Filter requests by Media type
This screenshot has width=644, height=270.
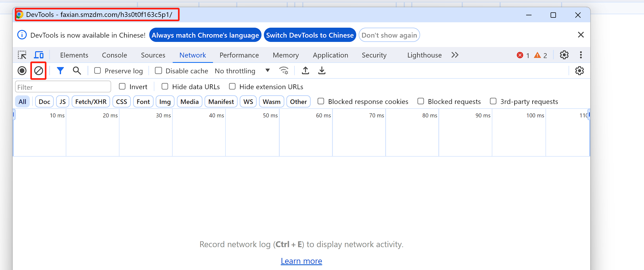point(190,102)
